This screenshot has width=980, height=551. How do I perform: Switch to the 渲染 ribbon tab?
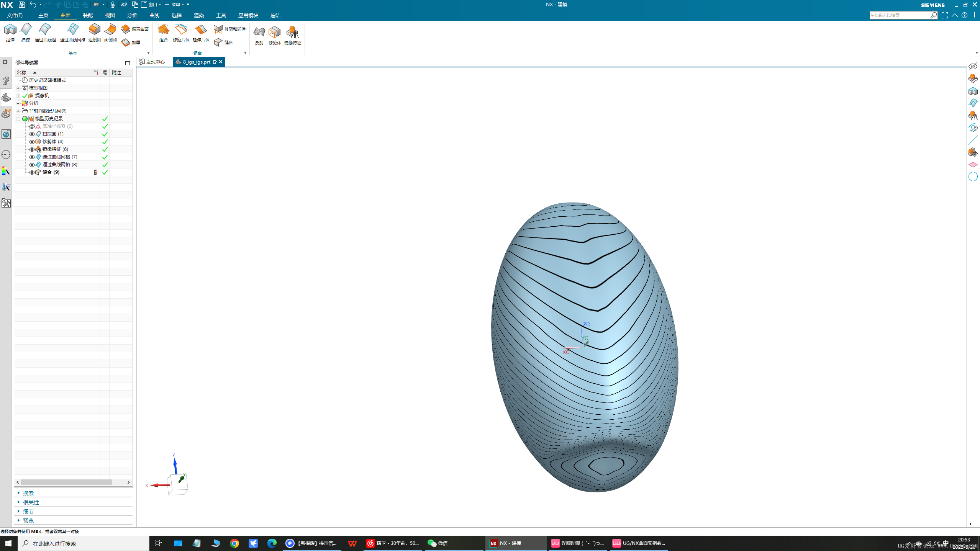click(x=199, y=15)
